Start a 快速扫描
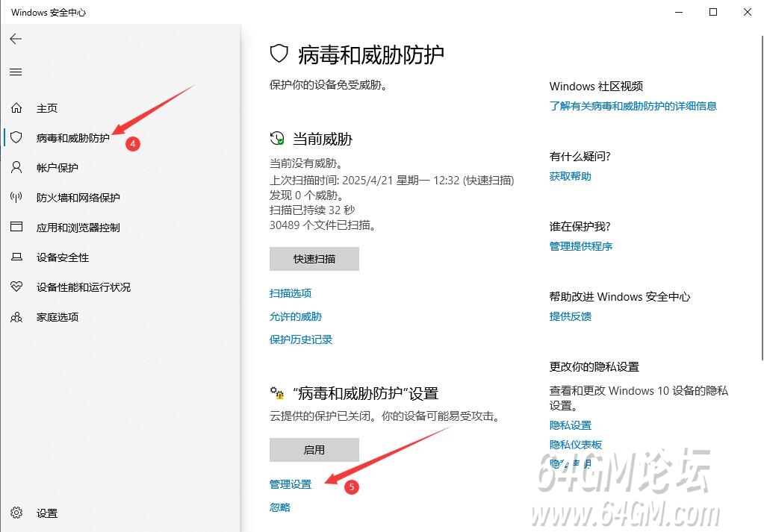 (x=314, y=259)
